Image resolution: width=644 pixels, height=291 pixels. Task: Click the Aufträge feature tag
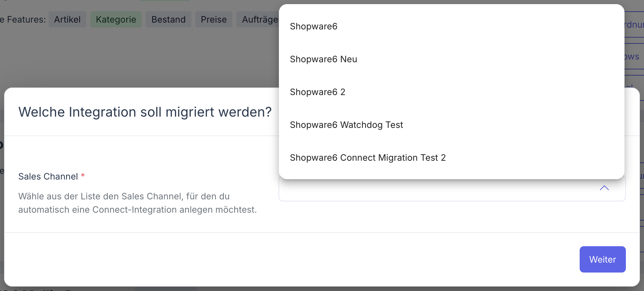[259, 19]
